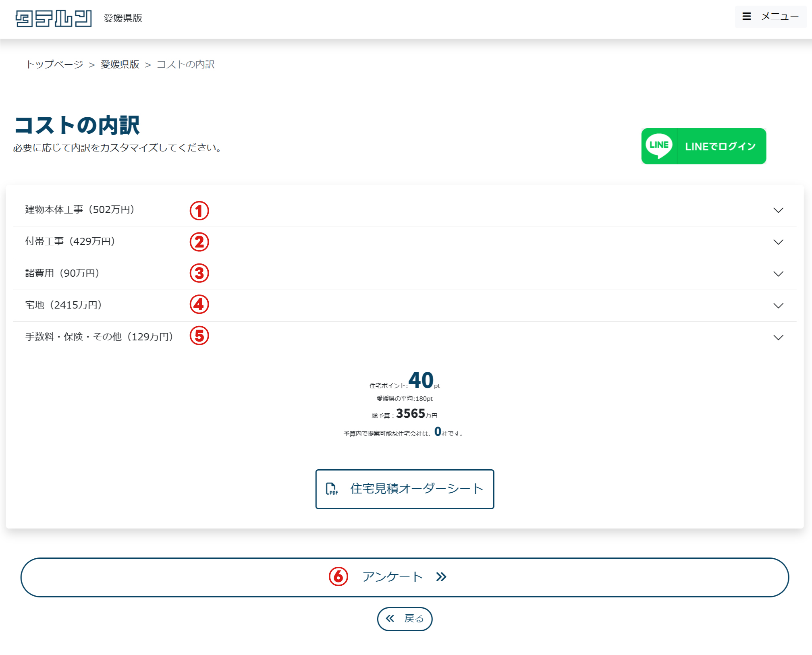Click double right arrow icon beside アンケート

point(441,577)
